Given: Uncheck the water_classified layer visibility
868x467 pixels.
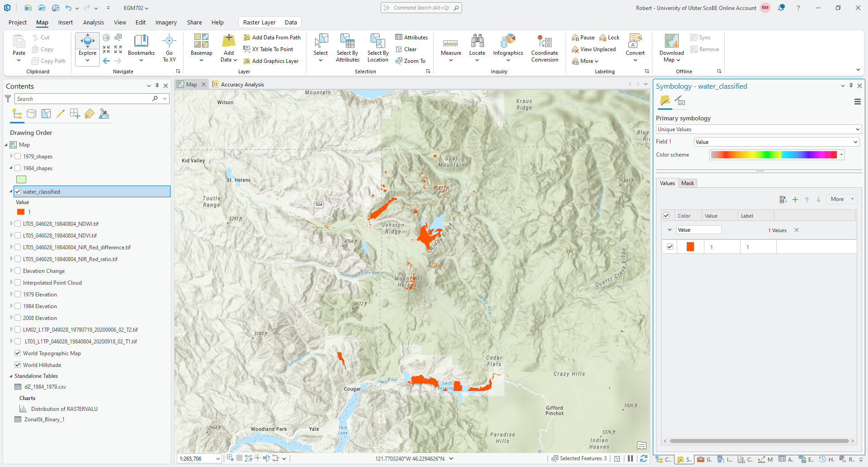Looking at the screenshot, I should point(18,192).
